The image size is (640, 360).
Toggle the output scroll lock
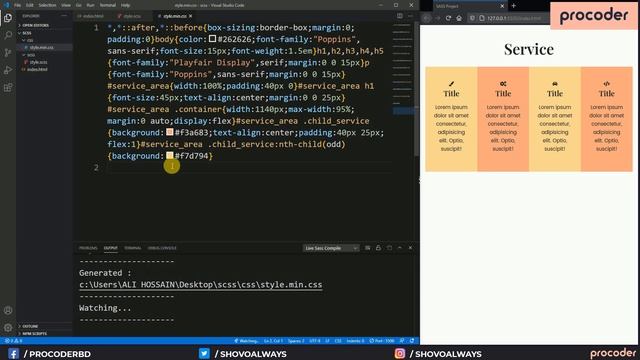pos(378,248)
